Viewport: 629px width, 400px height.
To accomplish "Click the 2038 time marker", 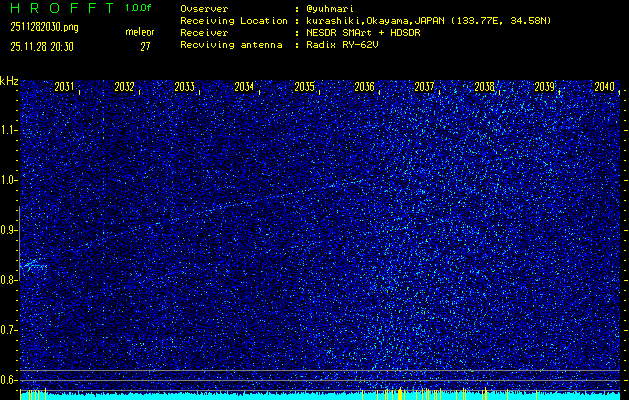I will click(484, 87).
